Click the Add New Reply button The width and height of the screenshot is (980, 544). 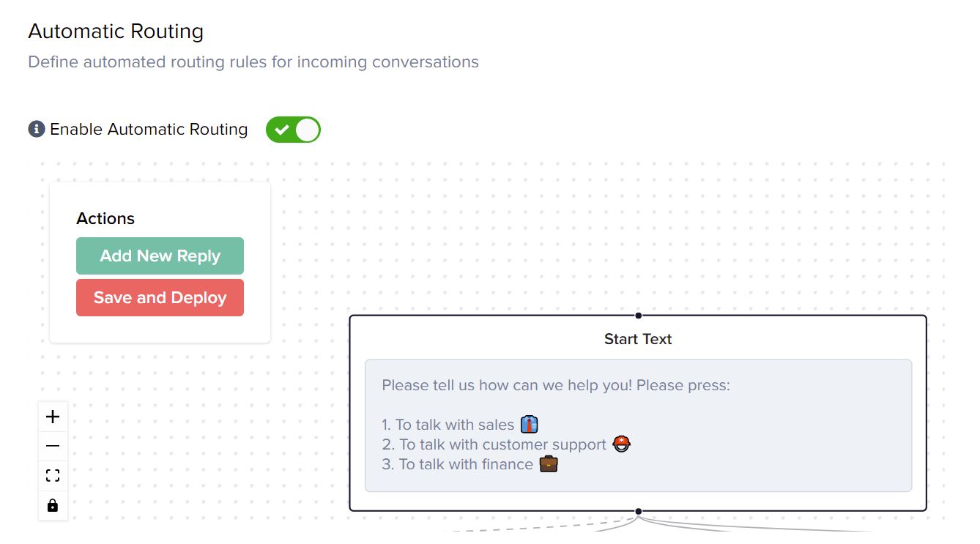[x=160, y=256]
